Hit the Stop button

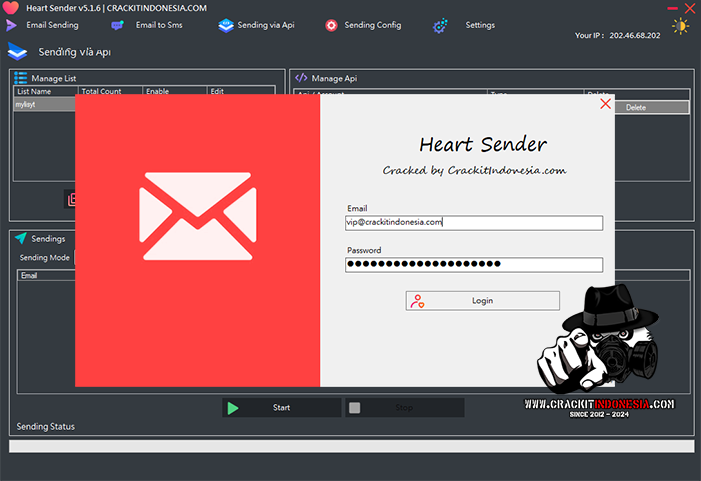click(404, 408)
